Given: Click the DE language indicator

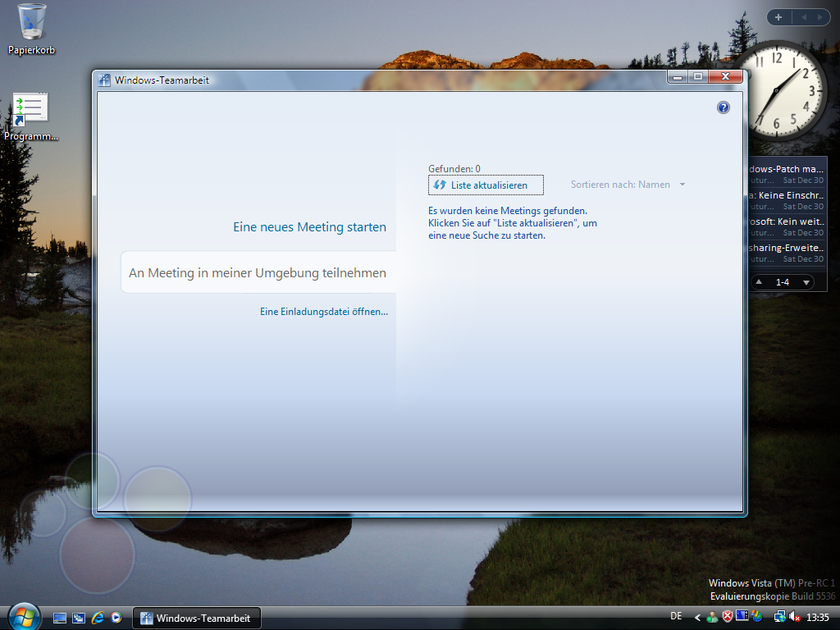Looking at the screenshot, I should 676,616.
